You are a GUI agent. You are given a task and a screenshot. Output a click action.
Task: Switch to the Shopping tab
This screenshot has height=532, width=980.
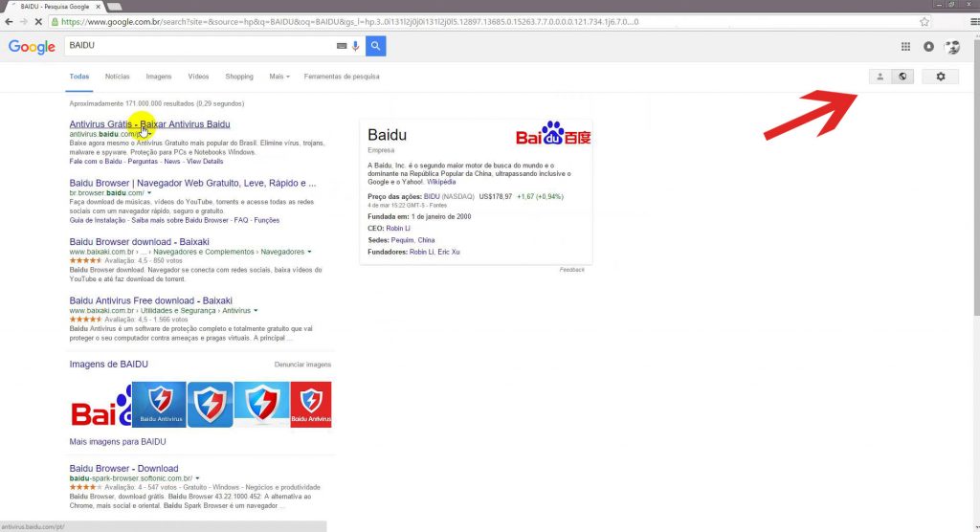pos(239,77)
